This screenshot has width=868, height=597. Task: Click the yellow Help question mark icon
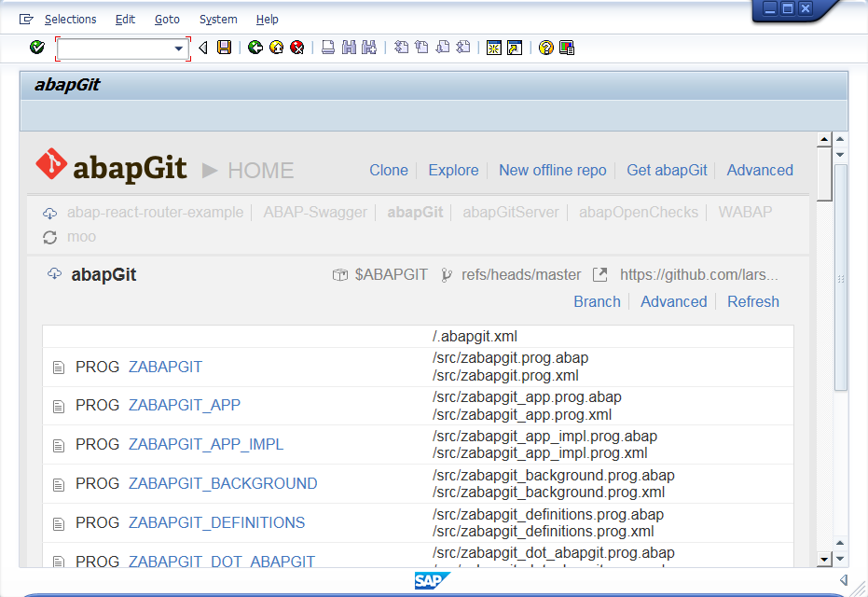(x=545, y=49)
